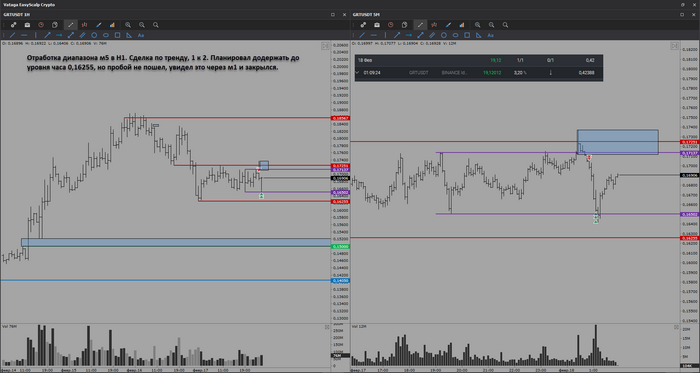
Task: Select the parallel channel tool in 1H panel
Action: (82, 35)
